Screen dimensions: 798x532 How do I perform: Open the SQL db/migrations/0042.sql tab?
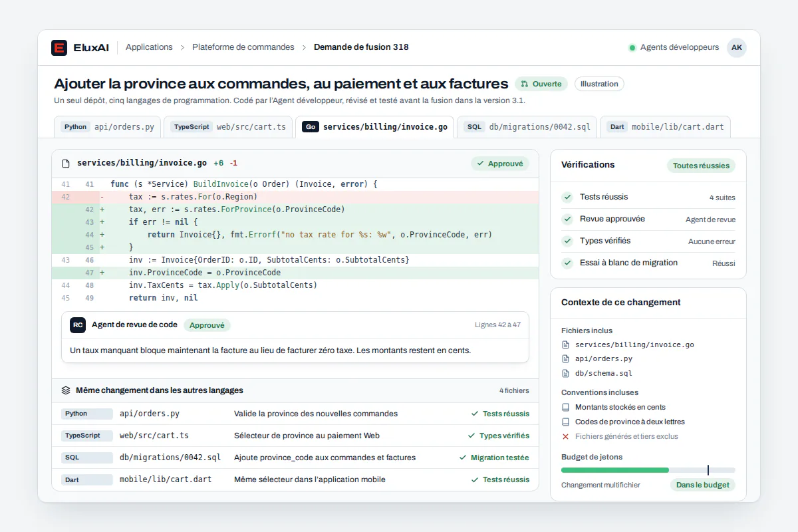(x=527, y=127)
